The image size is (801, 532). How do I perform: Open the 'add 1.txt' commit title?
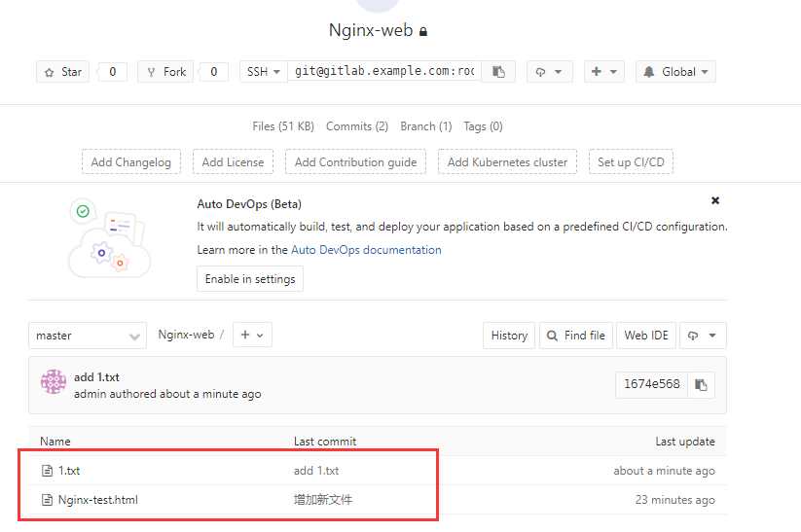[96, 377]
